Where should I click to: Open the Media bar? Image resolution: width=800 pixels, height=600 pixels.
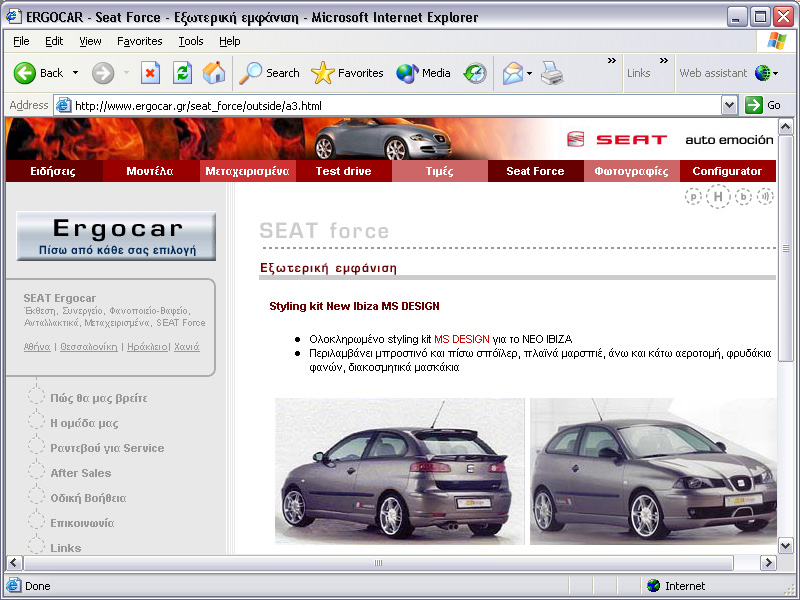point(423,73)
